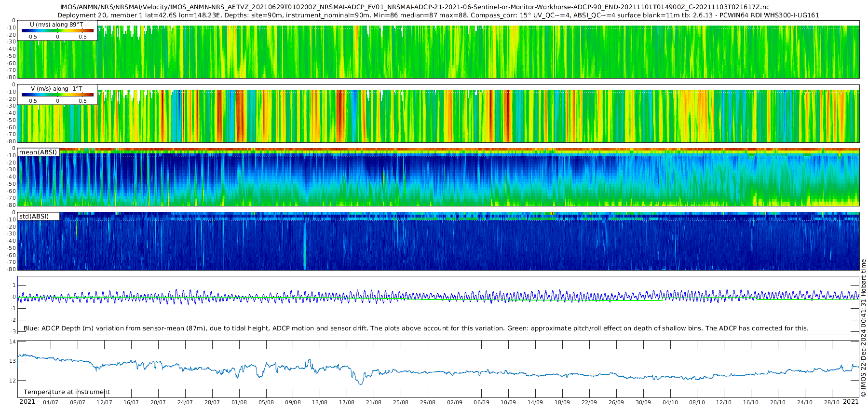Click the 14 tick on temperature axis
This screenshot has width=868, height=410.
click(13, 342)
